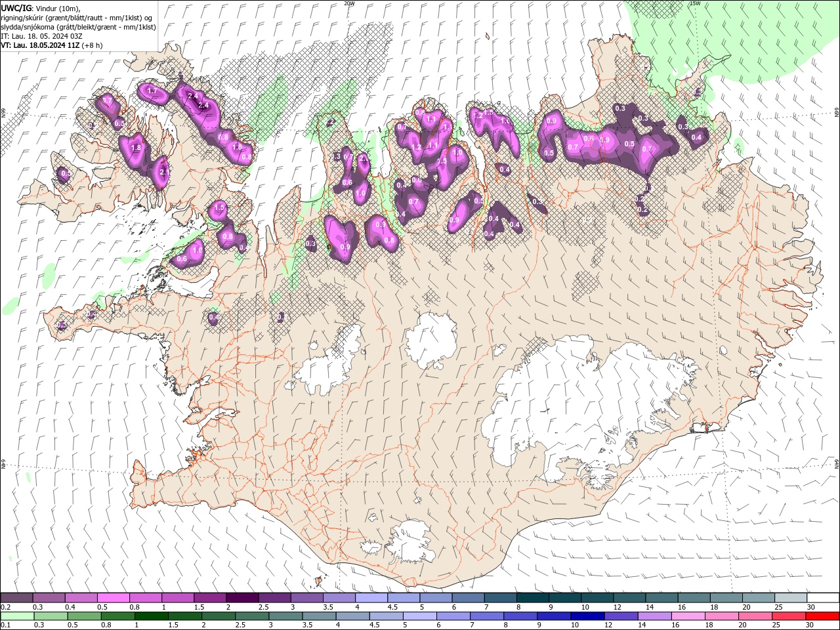
Task: Click the 'UWC/IG' title in the header
Action: pos(16,8)
